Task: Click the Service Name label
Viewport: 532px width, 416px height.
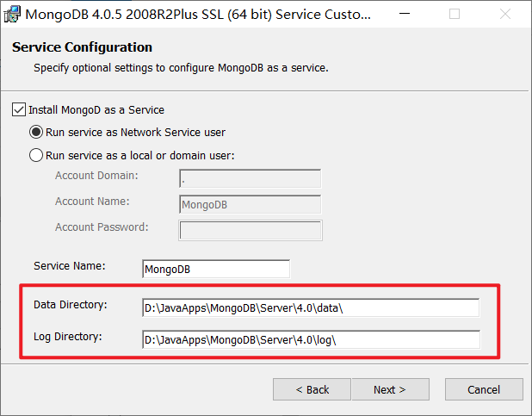Action: [70, 266]
